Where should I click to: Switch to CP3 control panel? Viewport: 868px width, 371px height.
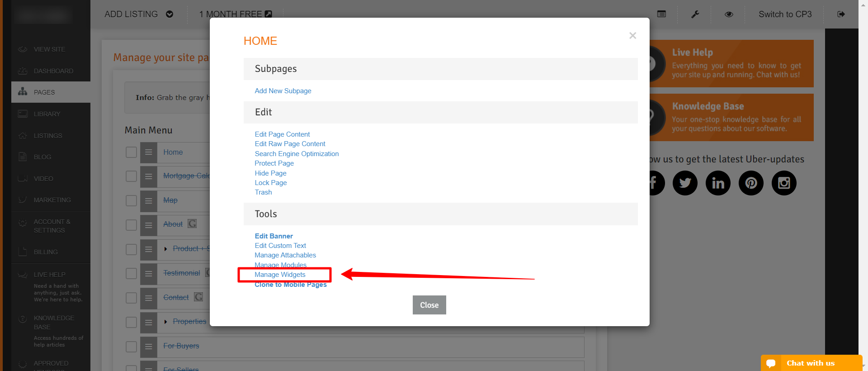pos(785,14)
